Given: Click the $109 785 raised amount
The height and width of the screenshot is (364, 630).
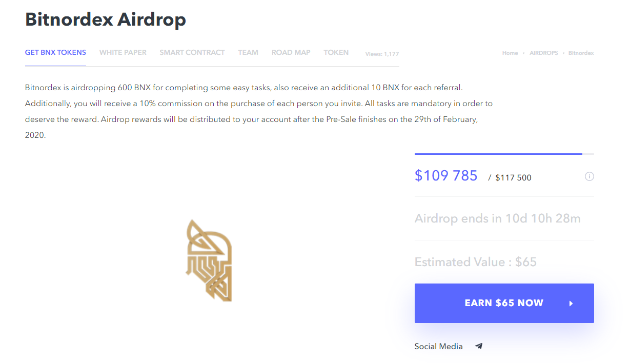Looking at the screenshot, I should pyautogui.click(x=446, y=176).
